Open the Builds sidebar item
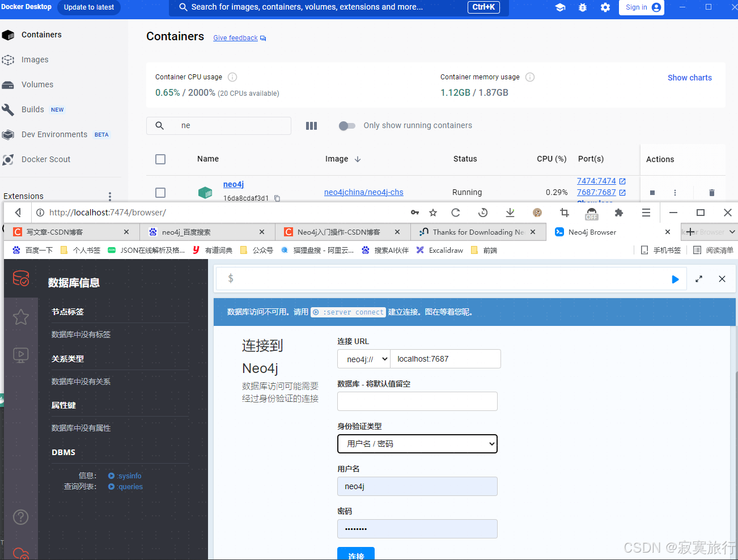The width and height of the screenshot is (738, 560). [x=33, y=109]
